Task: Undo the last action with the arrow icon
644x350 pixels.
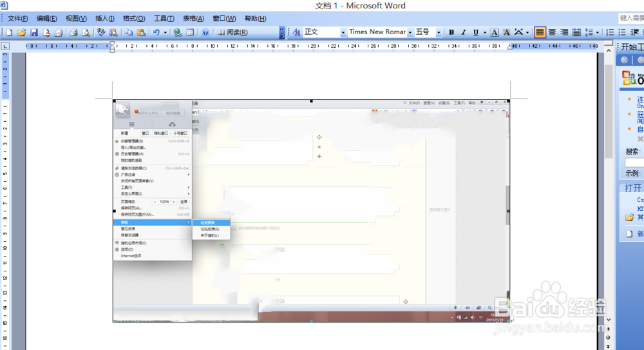Action: pos(156,32)
